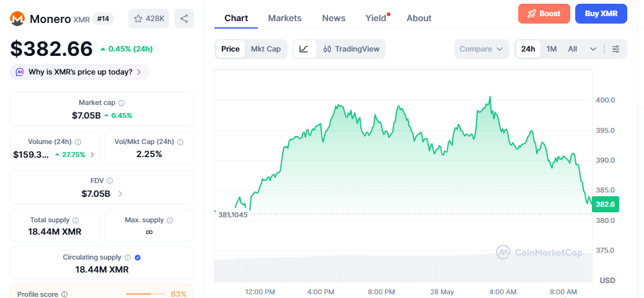Viewport: 644px width, 298px height.
Task: Click the 382.6 current price label on chart
Action: pyautogui.click(x=606, y=205)
